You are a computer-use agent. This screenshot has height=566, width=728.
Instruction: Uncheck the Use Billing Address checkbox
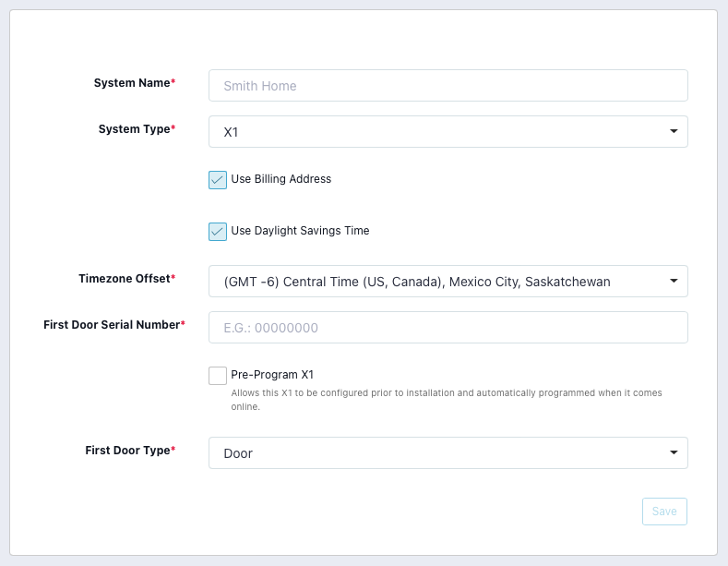click(218, 180)
